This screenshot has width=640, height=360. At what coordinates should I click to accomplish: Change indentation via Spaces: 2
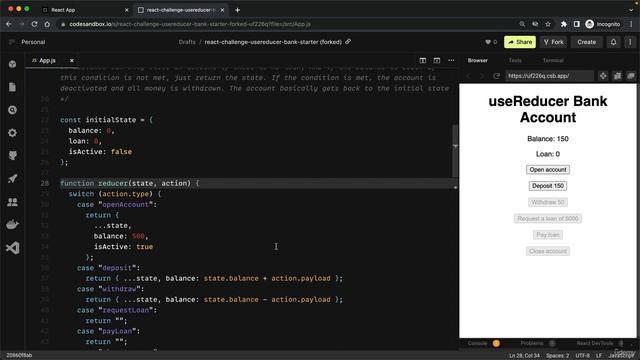pyautogui.click(x=558, y=356)
